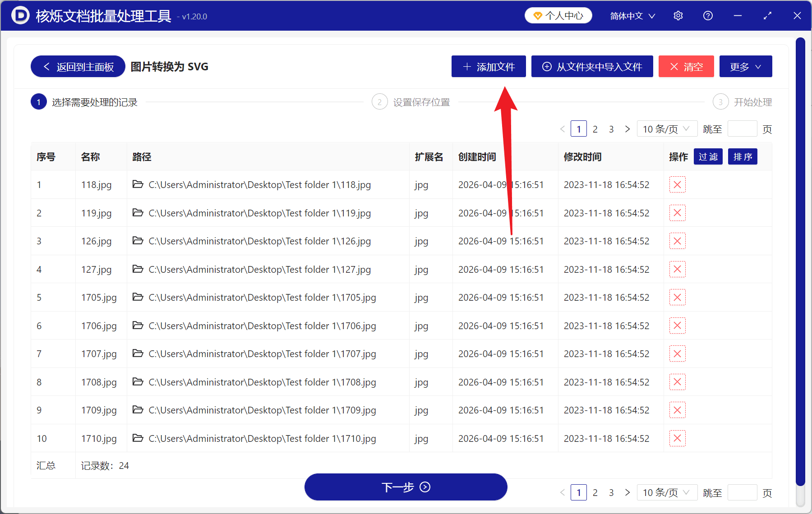The width and height of the screenshot is (812, 514).
Task: Expand the 更多 dropdown menu
Action: tap(745, 66)
